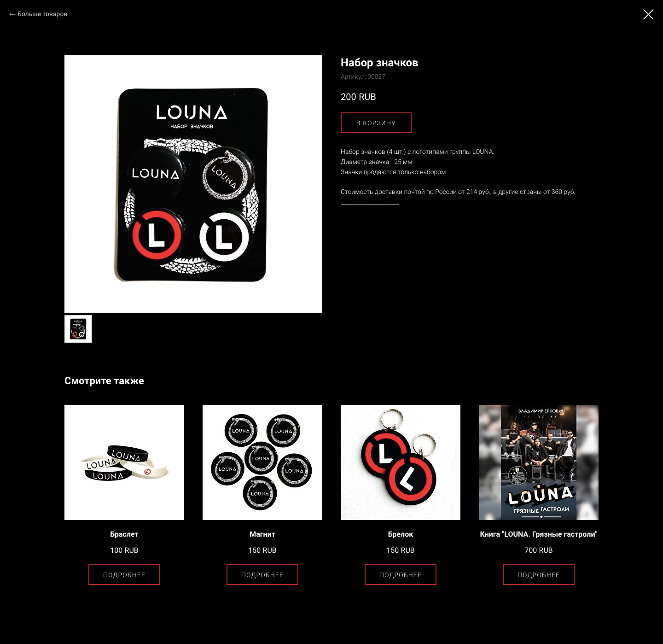Viewport: 663px width, 644px height.
Task: Click ПОДРОБНЕЕ under Магнит
Action: click(x=262, y=575)
